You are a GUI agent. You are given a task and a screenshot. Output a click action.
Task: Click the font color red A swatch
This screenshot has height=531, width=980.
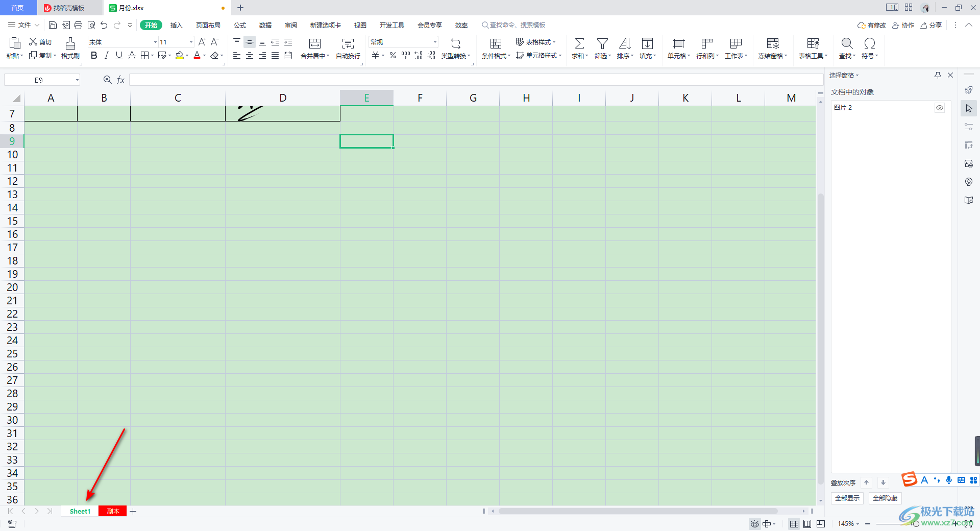(x=197, y=55)
